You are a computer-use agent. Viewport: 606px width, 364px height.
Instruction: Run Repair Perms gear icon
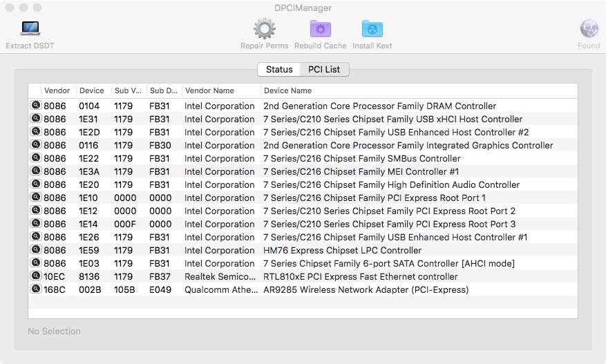click(x=265, y=28)
